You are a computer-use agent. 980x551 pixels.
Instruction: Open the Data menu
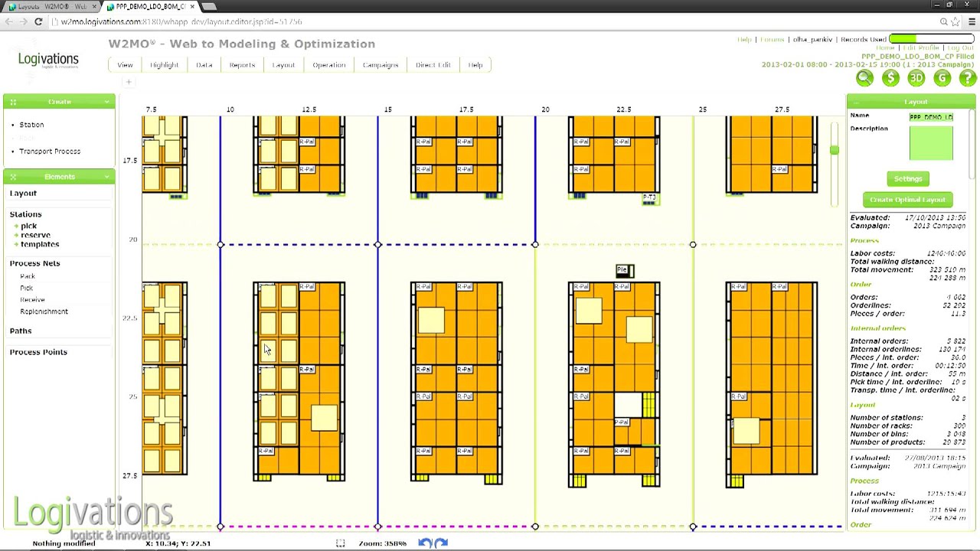[204, 65]
